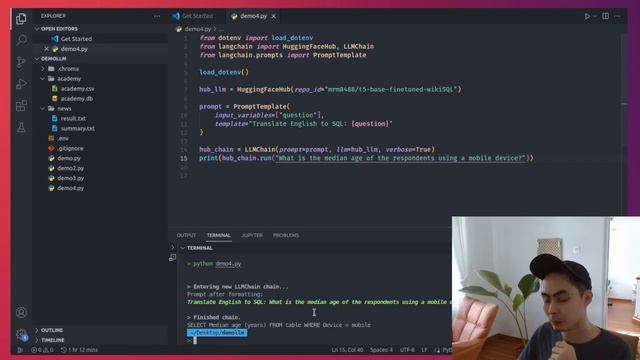Open the .env file
This screenshot has width=640, height=360.
63,138
